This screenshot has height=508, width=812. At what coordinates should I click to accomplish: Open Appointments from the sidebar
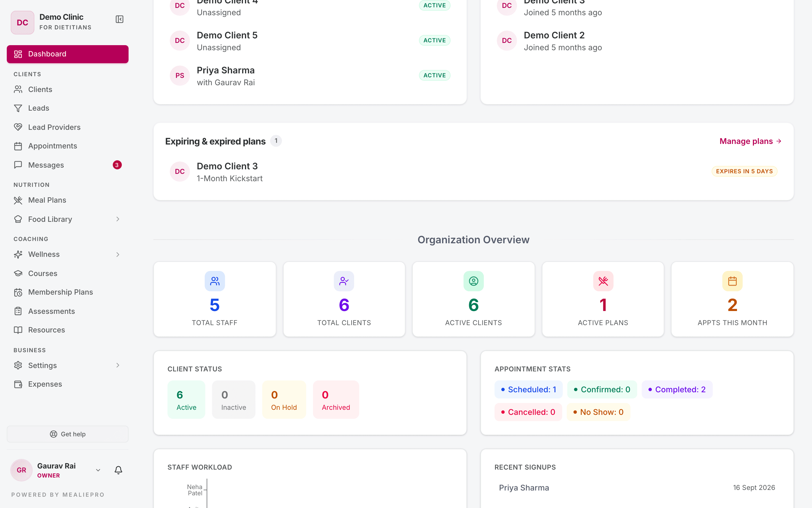pos(67,146)
